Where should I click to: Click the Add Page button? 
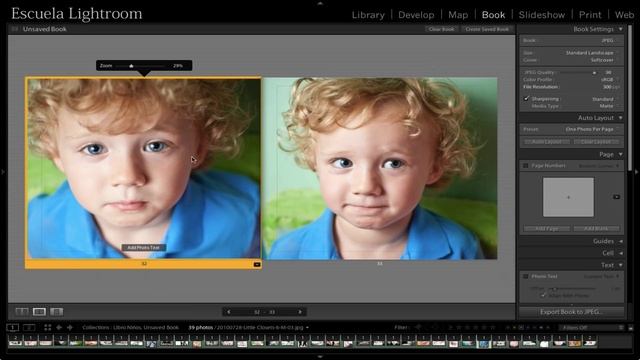(547, 229)
